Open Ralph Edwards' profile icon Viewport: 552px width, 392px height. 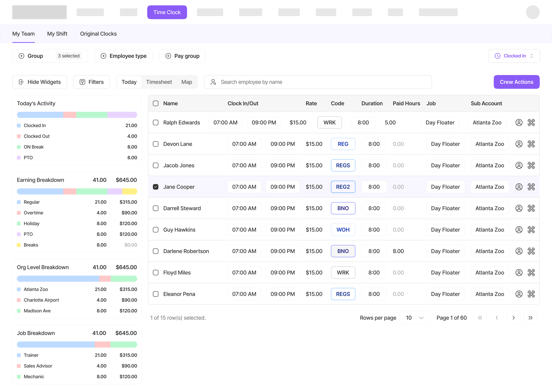(x=519, y=122)
